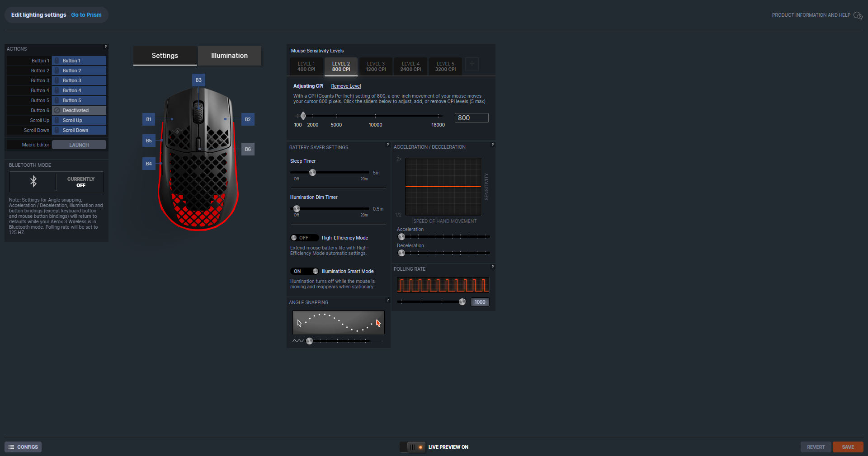Select the B3 mouse button marker
The height and width of the screenshot is (456, 868).
click(198, 80)
